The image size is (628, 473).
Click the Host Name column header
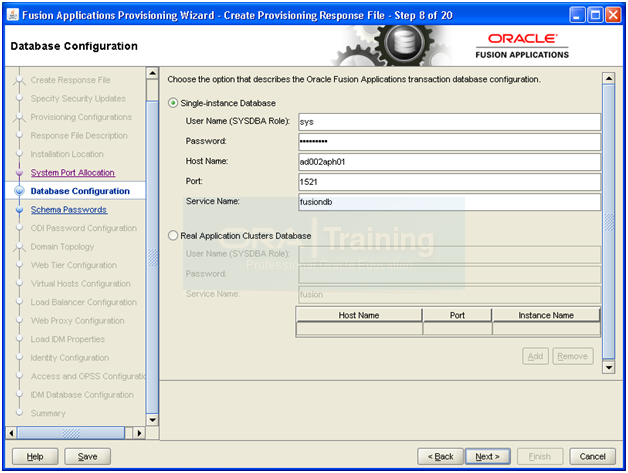[359, 315]
